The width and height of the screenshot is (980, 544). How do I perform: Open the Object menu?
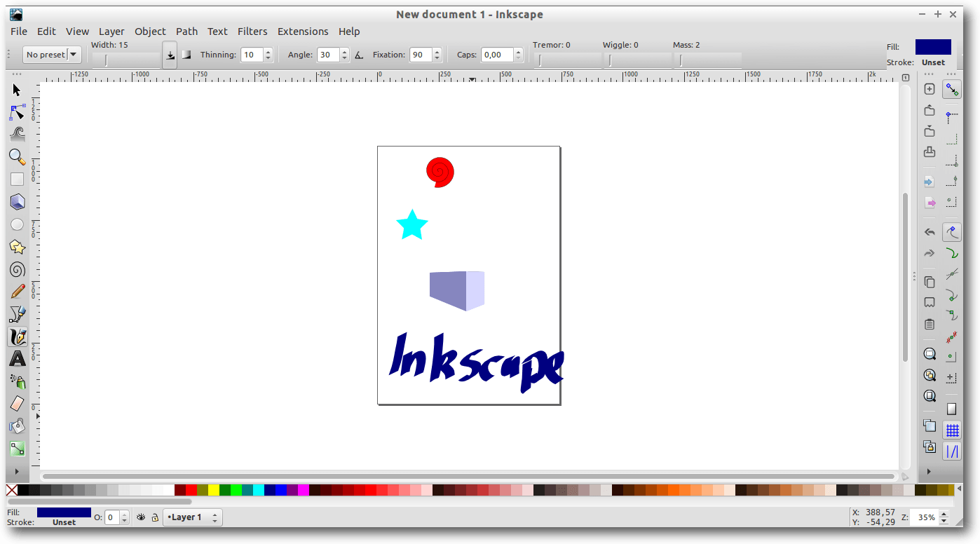tap(150, 32)
